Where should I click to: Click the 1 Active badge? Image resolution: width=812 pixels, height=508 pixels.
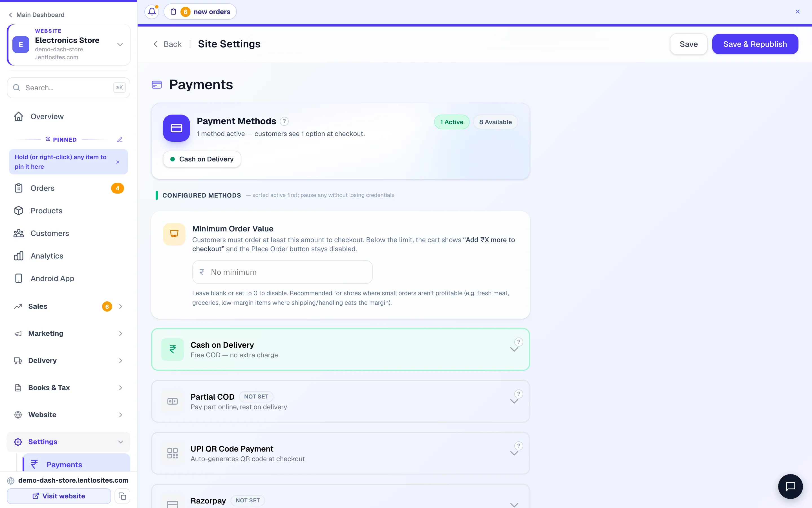(452, 122)
